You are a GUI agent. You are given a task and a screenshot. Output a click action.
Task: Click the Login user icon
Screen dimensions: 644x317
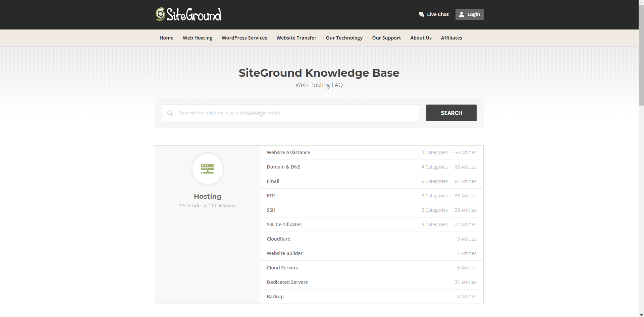click(x=462, y=14)
